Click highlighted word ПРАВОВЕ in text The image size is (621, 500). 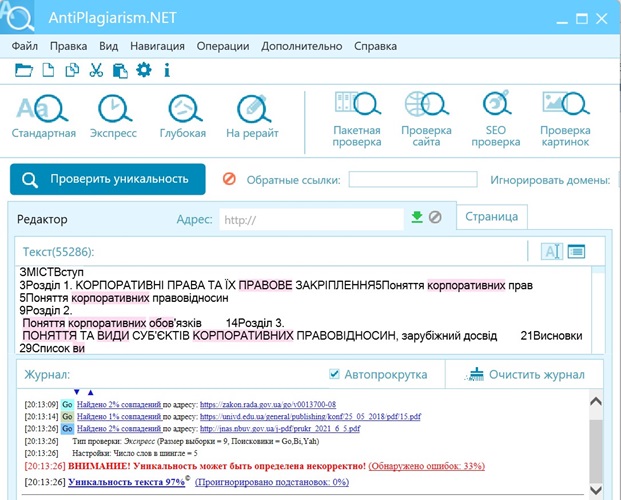point(265,285)
